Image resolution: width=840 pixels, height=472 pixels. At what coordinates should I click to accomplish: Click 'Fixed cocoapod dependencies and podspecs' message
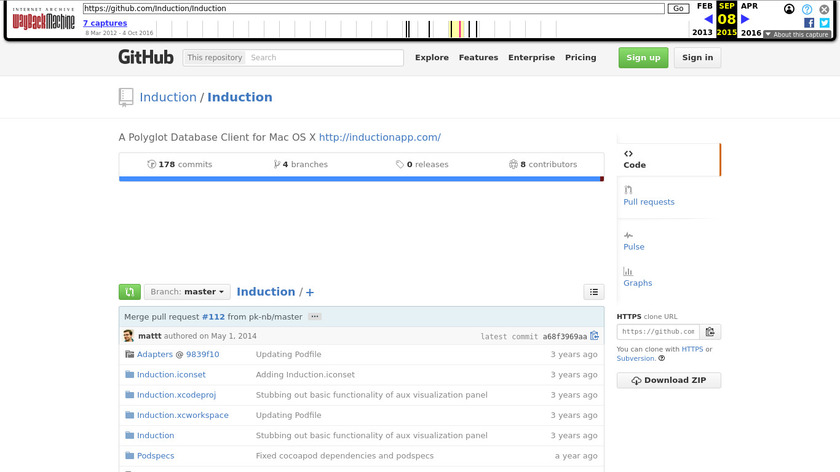pyautogui.click(x=344, y=456)
